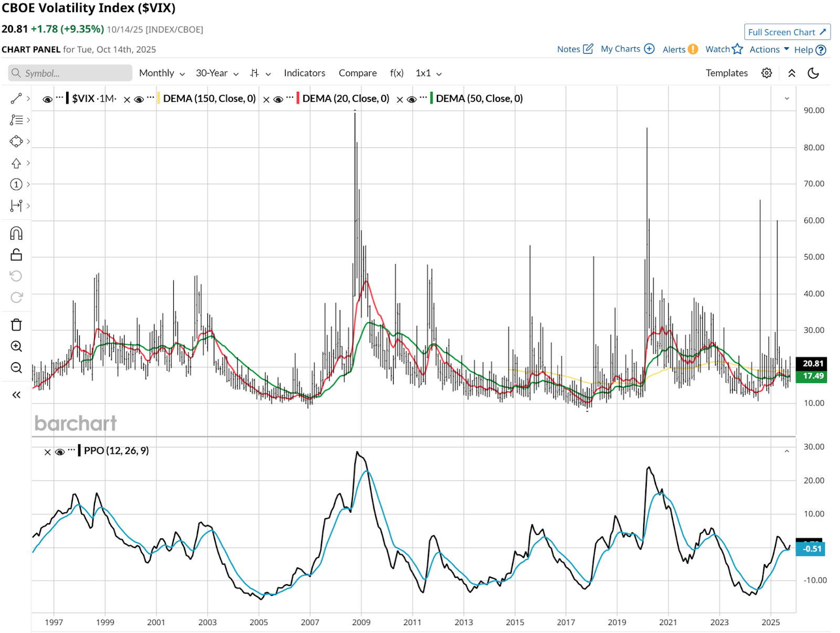
Task: Open the Templates menu
Action: click(727, 73)
